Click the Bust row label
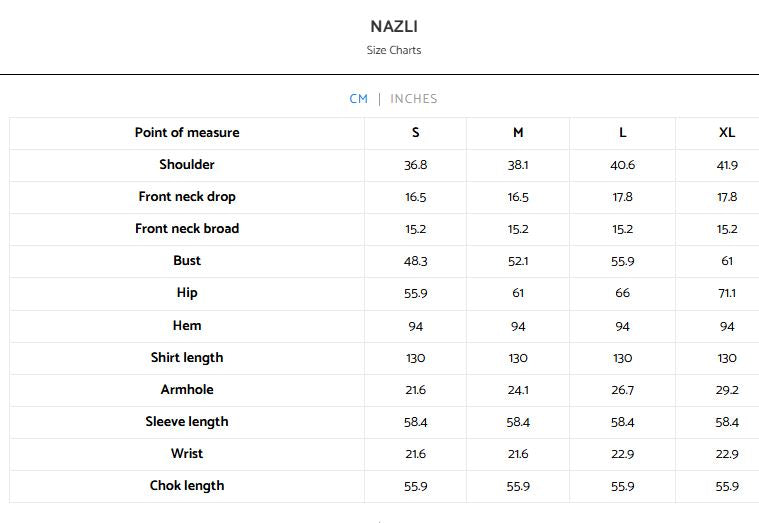The height and width of the screenshot is (523, 759). pos(187,260)
